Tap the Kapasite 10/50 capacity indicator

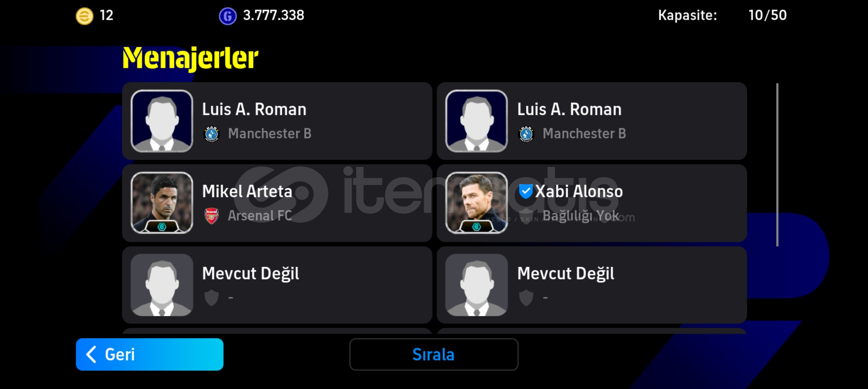click(722, 15)
